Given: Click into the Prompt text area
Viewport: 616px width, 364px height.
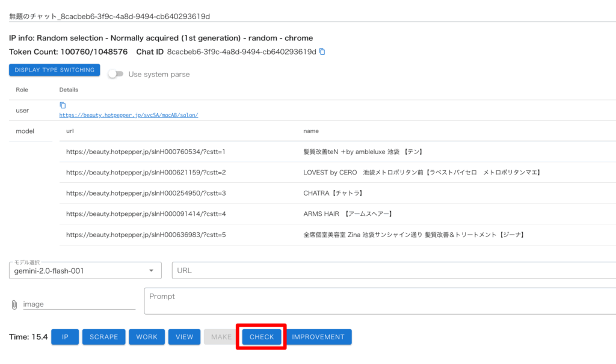Looking at the screenshot, I should [379, 301].
